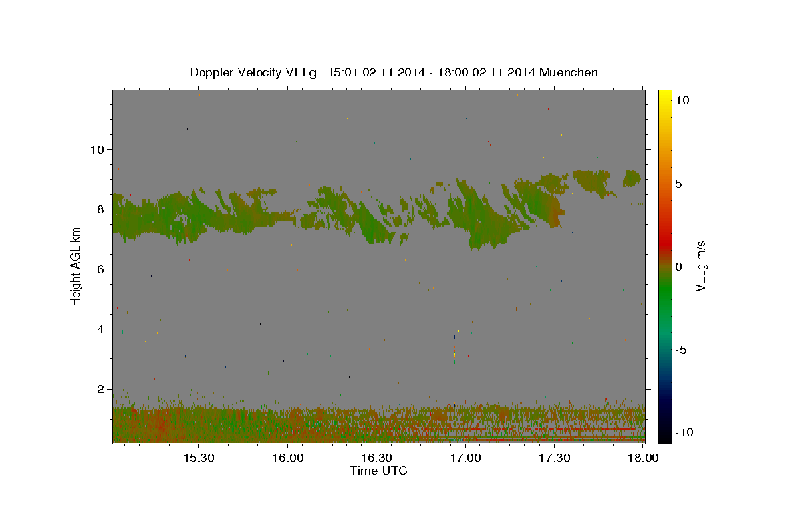Click the colorbar value 5 label
The width and height of the screenshot is (798, 532).
point(678,184)
